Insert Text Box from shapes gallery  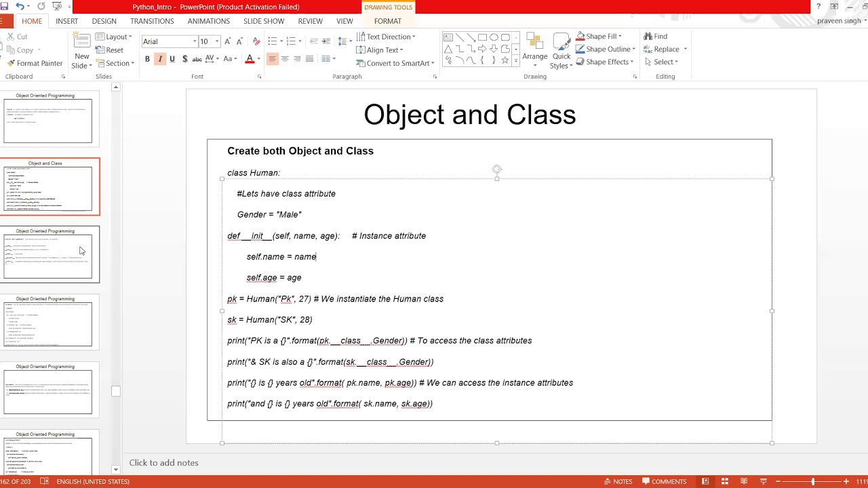(448, 37)
